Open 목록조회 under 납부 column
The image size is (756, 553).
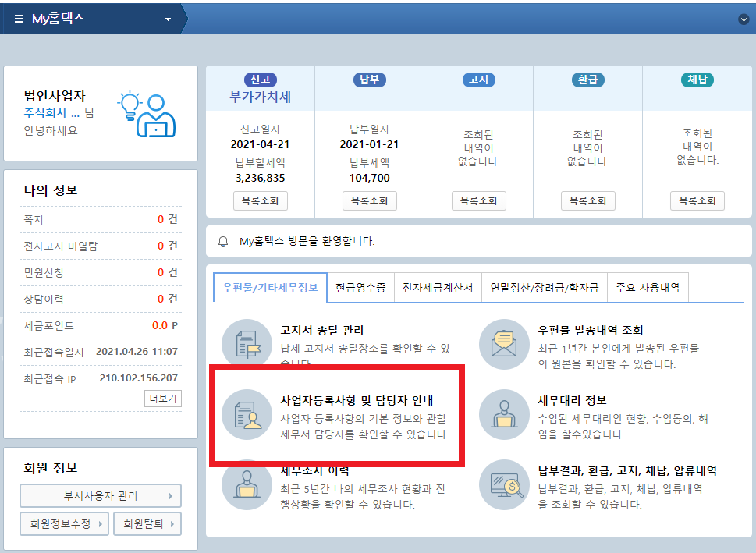369,200
